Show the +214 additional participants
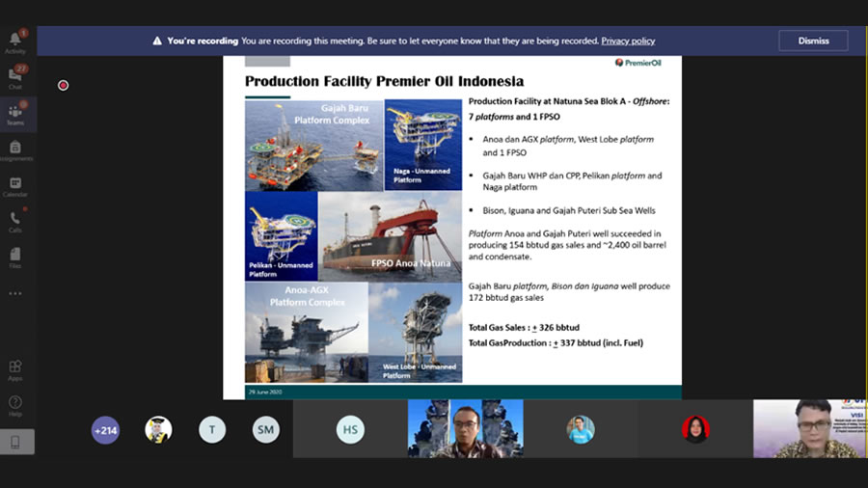 click(105, 430)
